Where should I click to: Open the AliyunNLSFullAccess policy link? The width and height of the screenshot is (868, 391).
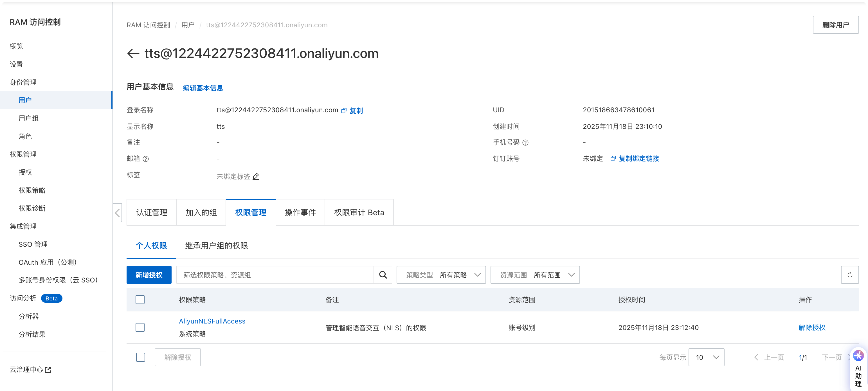point(212,321)
